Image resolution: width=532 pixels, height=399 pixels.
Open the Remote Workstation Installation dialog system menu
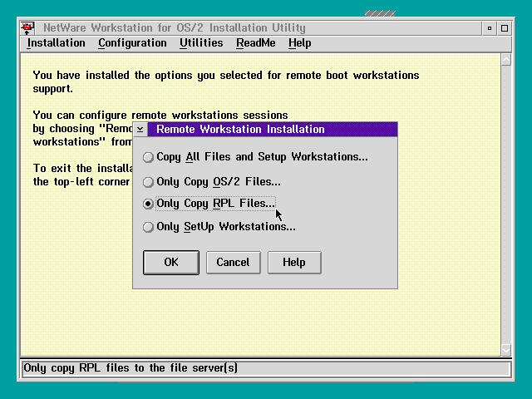(140, 130)
